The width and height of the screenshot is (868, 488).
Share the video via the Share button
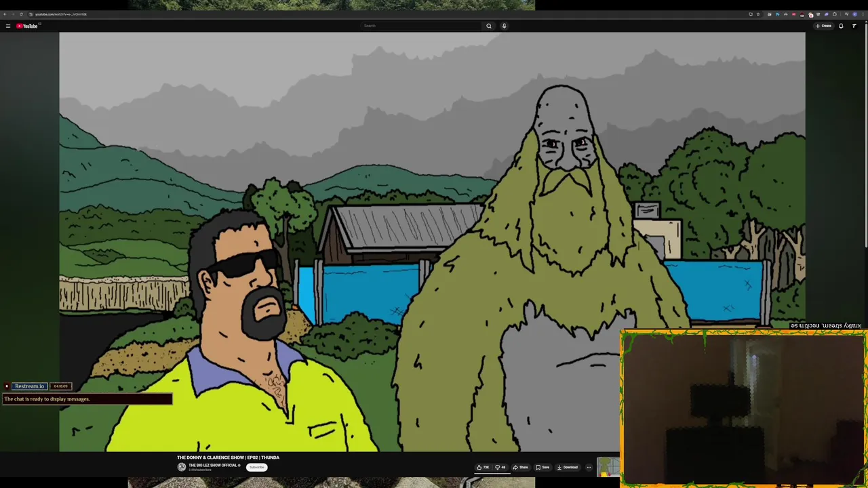coord(520,467)
